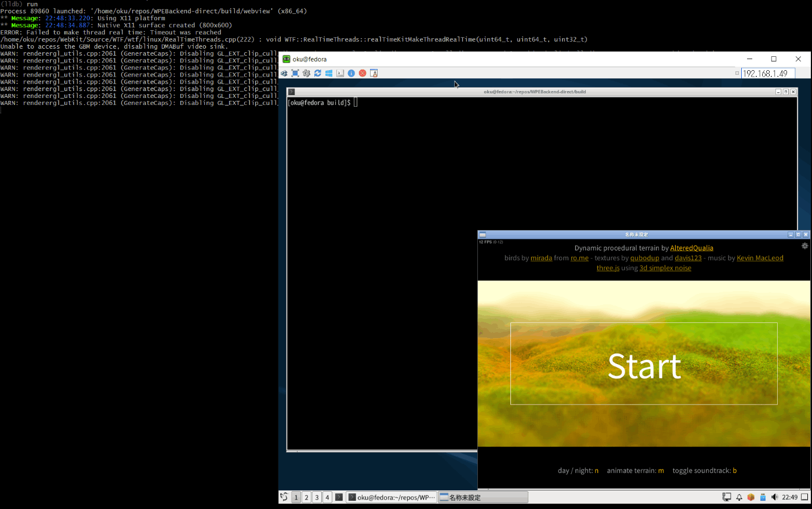The width and height of the screenshot is (812, 509).
Task: Toggle the VNC full-screen icon
Action: point(295,73)
